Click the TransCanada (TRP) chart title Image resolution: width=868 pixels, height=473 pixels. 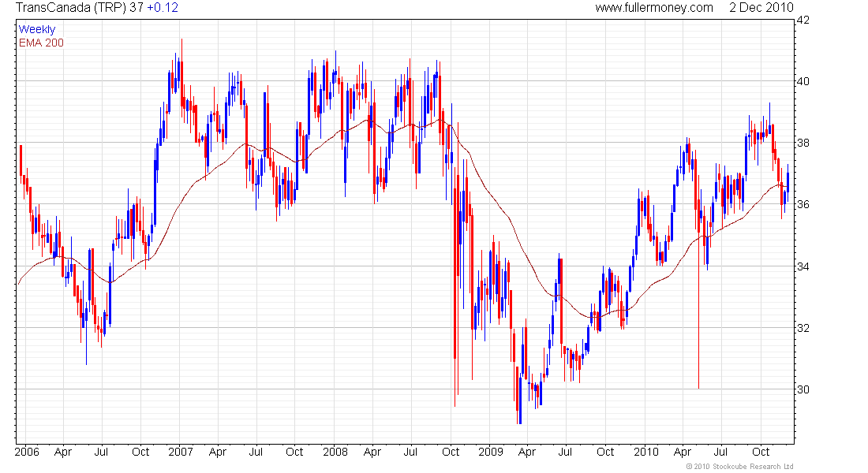point(71,7)
